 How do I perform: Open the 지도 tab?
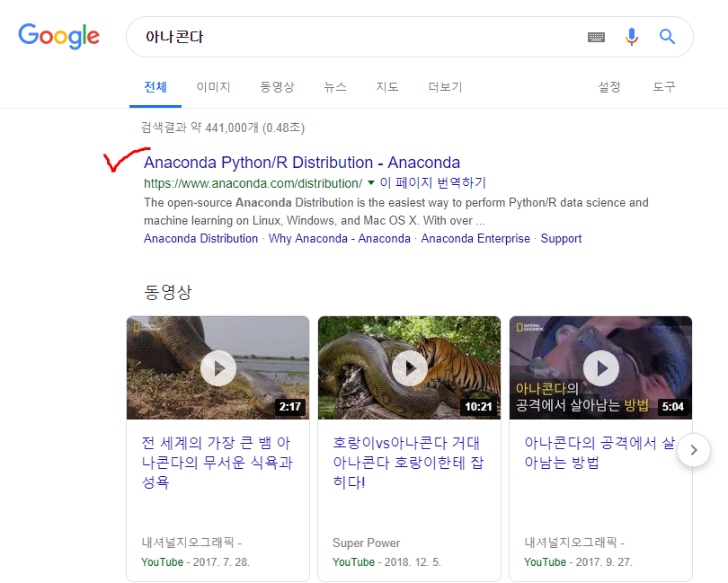point(386,87)
